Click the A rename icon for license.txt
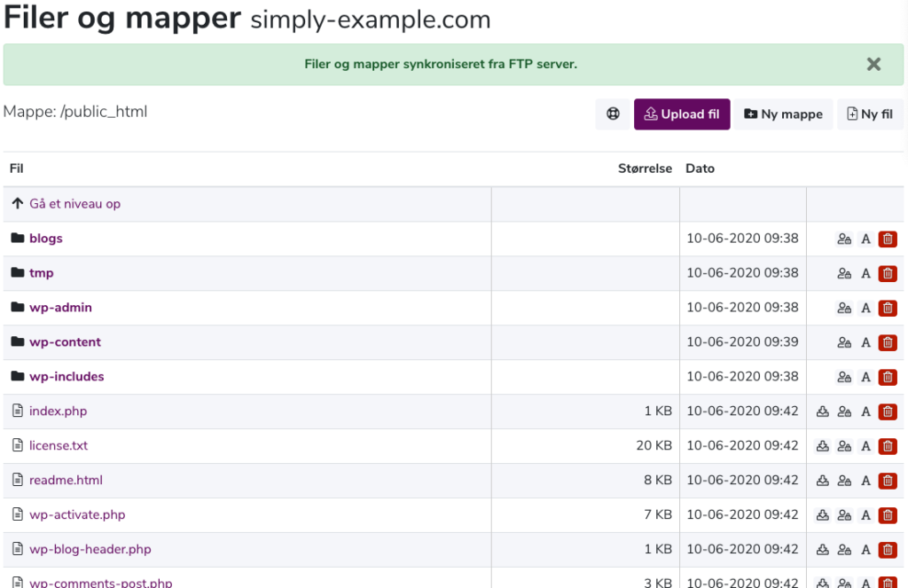The image size is (908, 588). click(x=865, y=446)
